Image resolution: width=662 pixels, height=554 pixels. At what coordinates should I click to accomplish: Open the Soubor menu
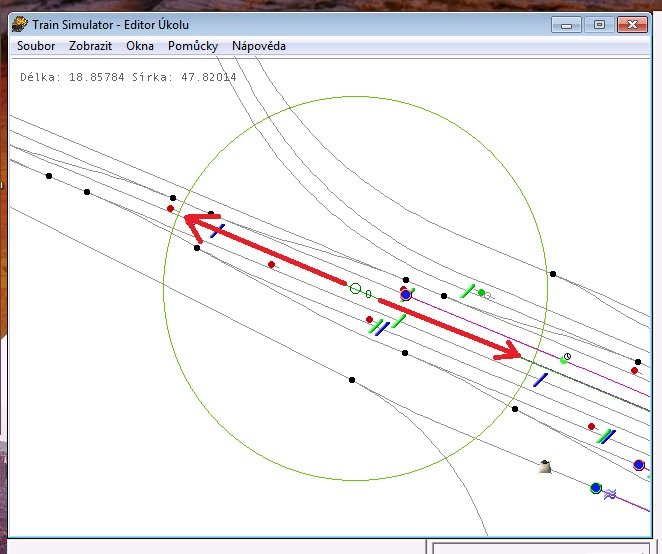tap(36, 46)
